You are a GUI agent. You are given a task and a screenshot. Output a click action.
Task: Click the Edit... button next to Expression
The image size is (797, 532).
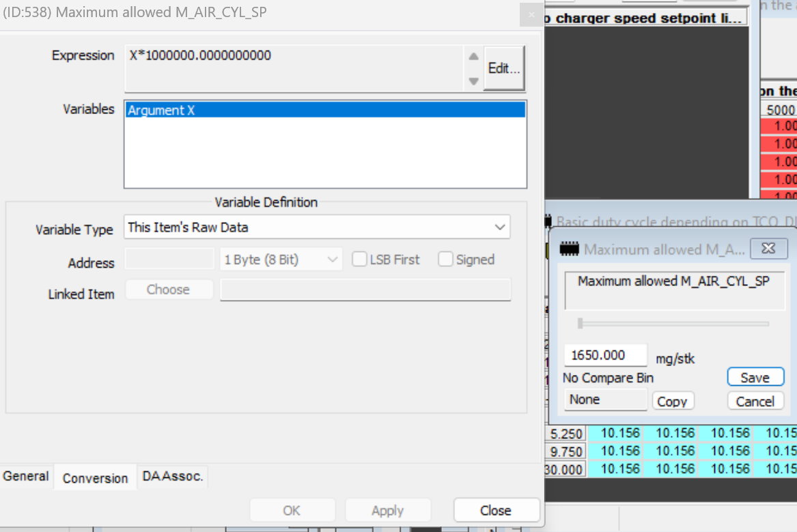[504, 68]
